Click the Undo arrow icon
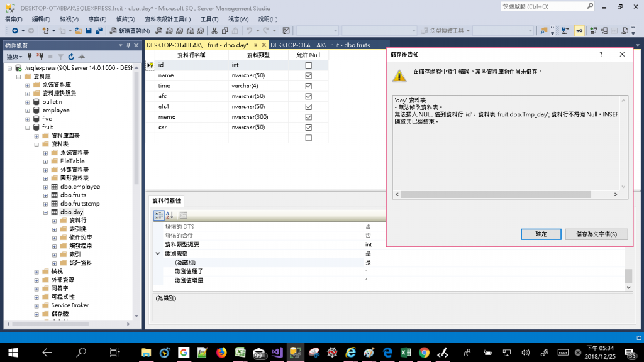This screenshot has width=644, height=362. (x=249, y=31)
